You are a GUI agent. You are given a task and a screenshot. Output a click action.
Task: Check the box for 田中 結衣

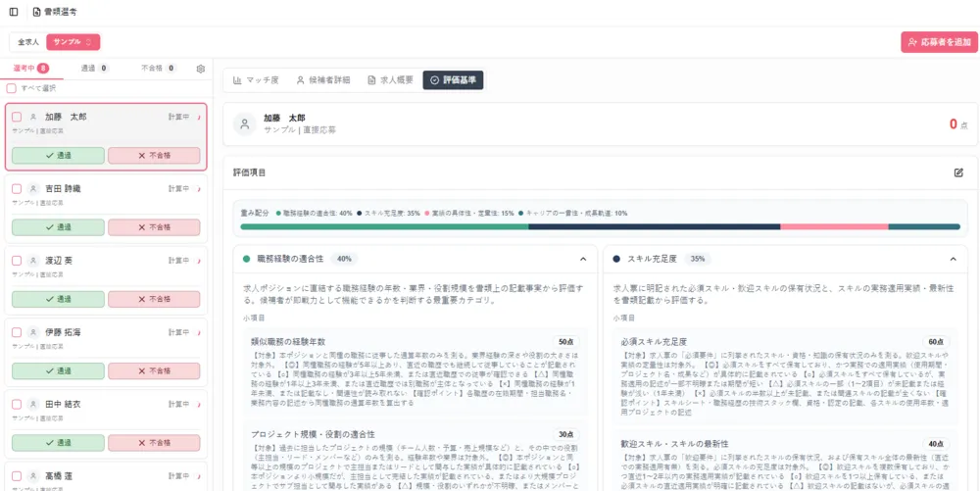[17, 404]
